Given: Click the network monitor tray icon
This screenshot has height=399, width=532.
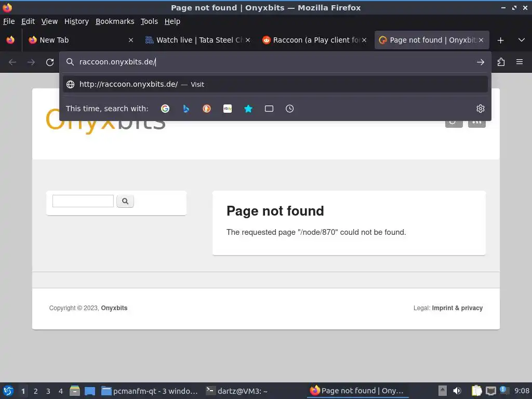Looking at the screenshot, I should pyautogui.click(x=490, y=391).
